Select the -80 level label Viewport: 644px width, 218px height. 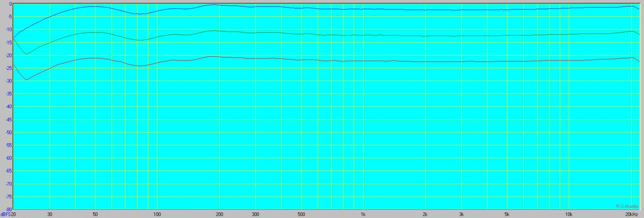pos(8,209)
